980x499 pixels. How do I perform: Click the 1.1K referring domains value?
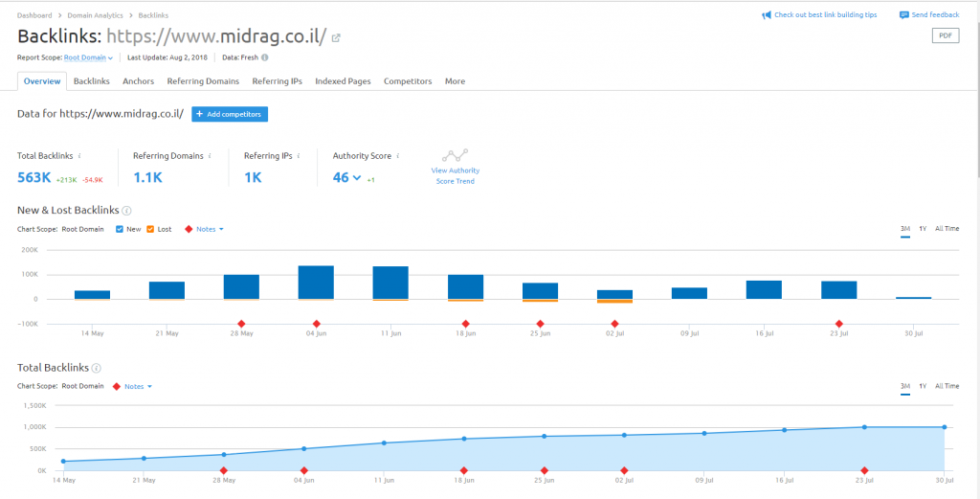click(147, 177)
